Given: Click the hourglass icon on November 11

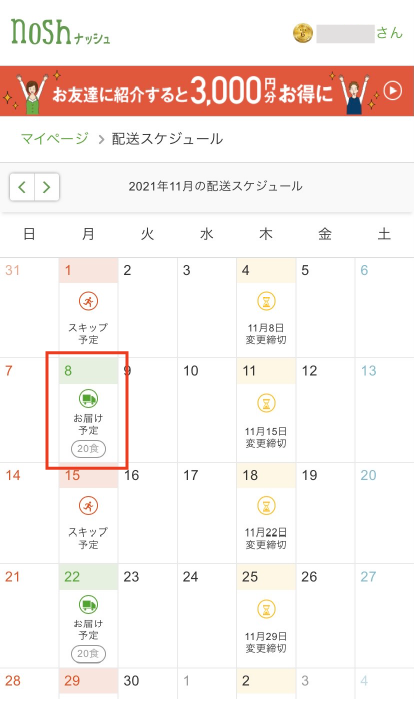Looking at the screenshot, I should click(x=266, y=403).
